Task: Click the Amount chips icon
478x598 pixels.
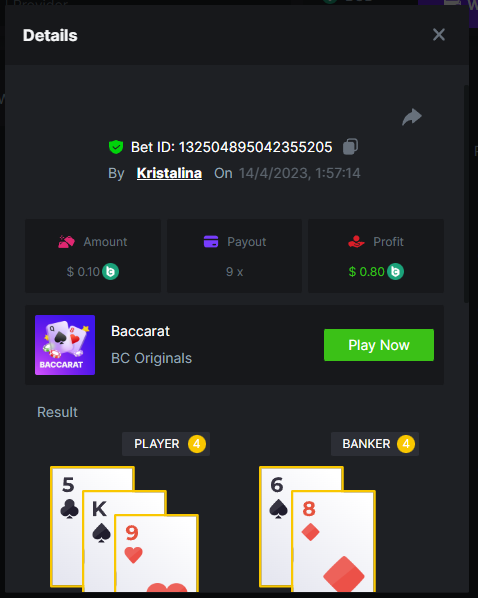Action: point(66,242)
